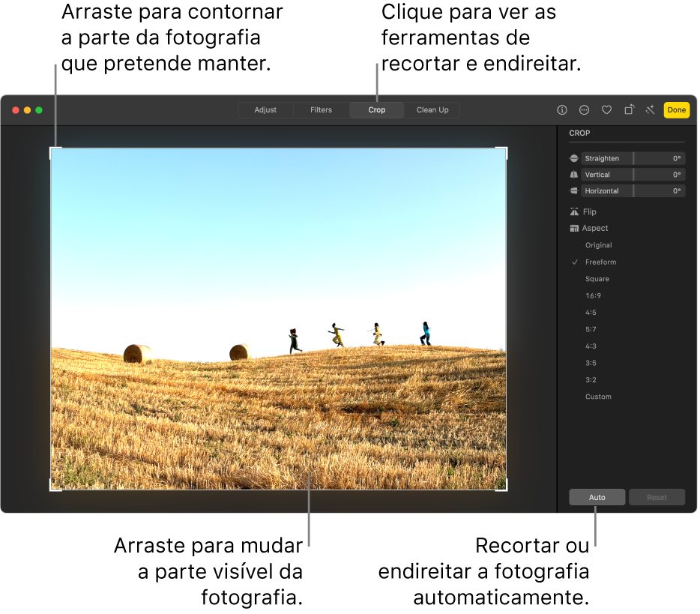Switch to the Adjust tab
700x614 pixels.
coord(267,110)
